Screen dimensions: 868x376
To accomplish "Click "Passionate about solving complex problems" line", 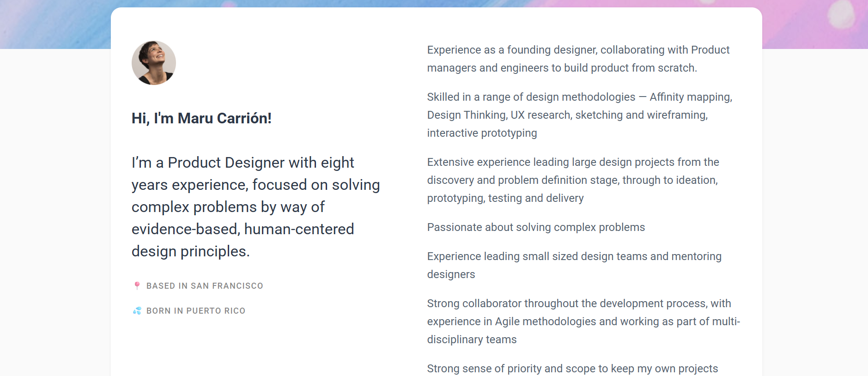I will pos(536,227).
